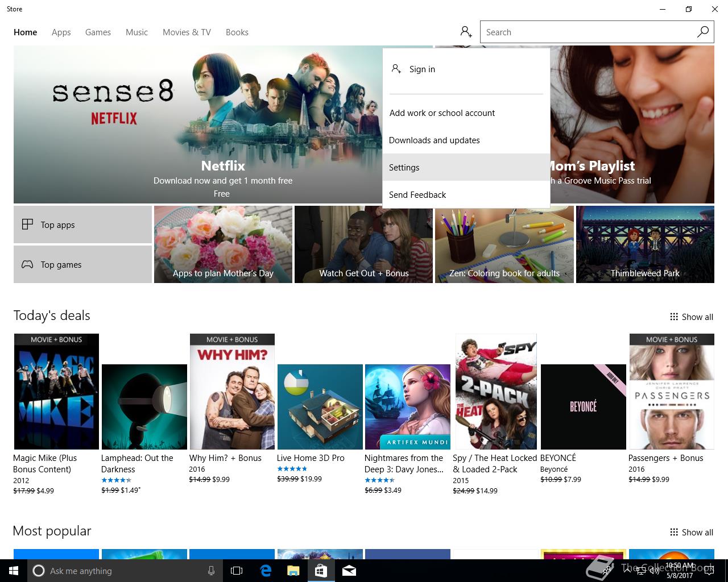This screenshot has width=728, height=582.
Task: Launch Microsoft Edge from the taskbar
Action: (x=265, y=571)
